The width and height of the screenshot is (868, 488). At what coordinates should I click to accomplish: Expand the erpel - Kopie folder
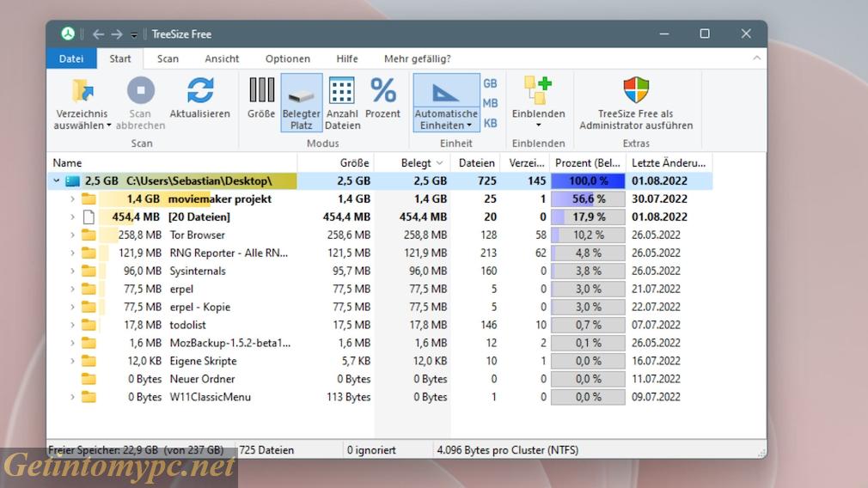pos(72,307)
